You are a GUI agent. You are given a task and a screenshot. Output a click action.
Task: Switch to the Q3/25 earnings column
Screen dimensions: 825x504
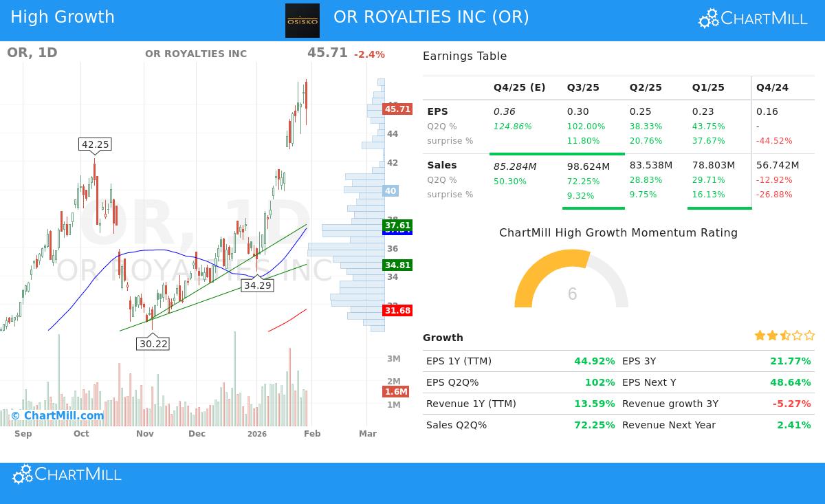583,87
